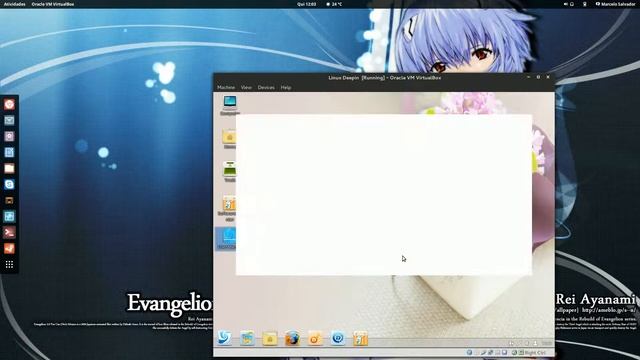This screenshot has width=640, height=360.
Task: Open the VirtualBox icon in GNOME dash
Action: coord(9,216)
